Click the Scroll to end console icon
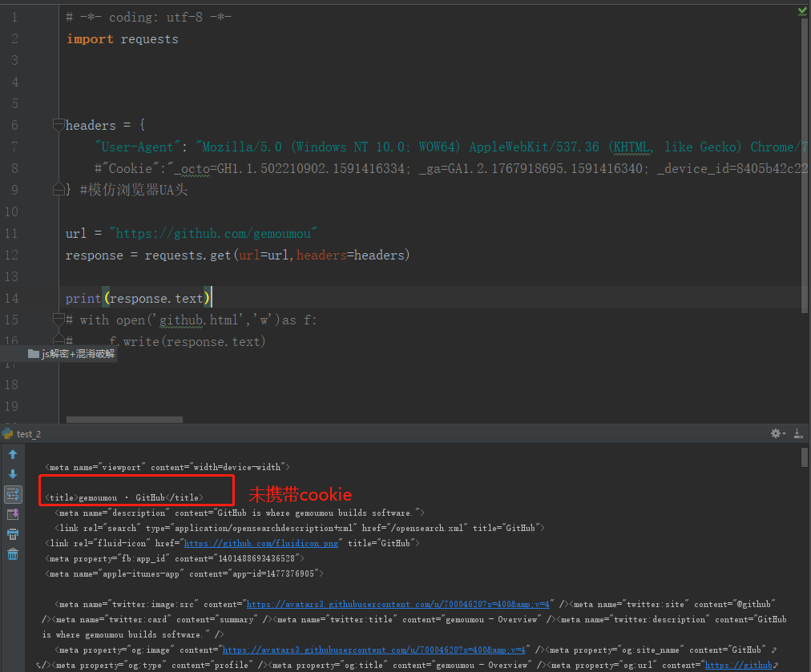 coord(13,514)
